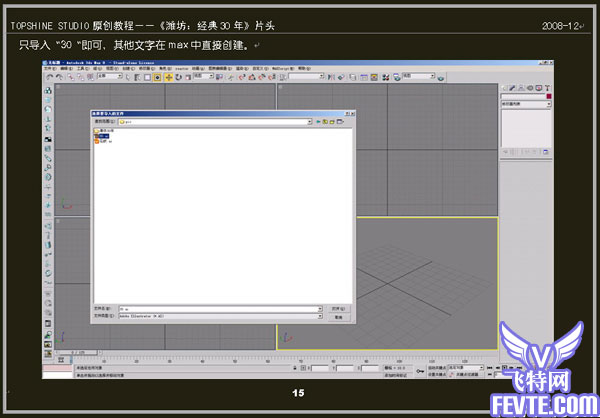Toggle Select and Manipulate mode
600x418 pixels.
coord(230,77)
